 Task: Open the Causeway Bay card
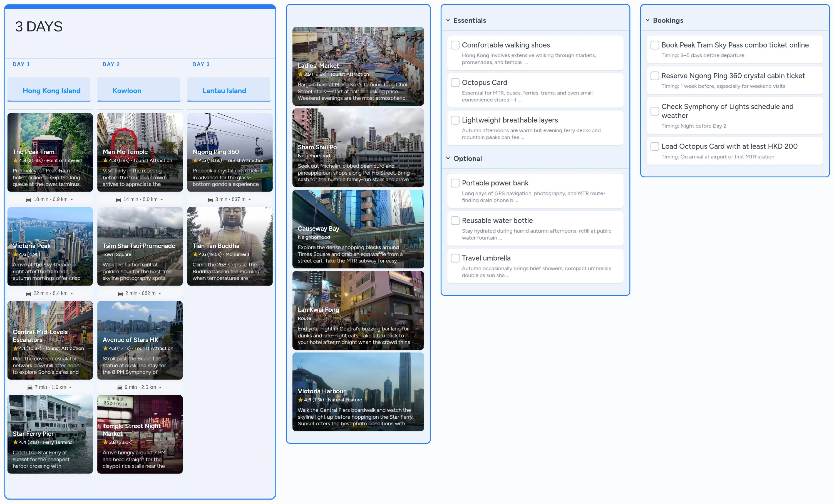pyautogui.click(x=358, y=229)
